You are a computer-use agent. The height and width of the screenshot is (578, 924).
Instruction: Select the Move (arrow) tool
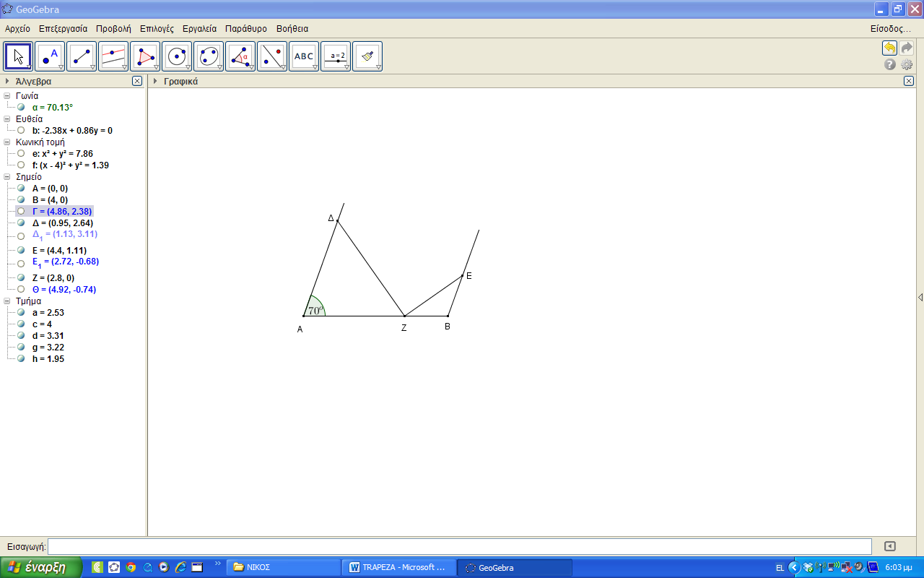18,56
